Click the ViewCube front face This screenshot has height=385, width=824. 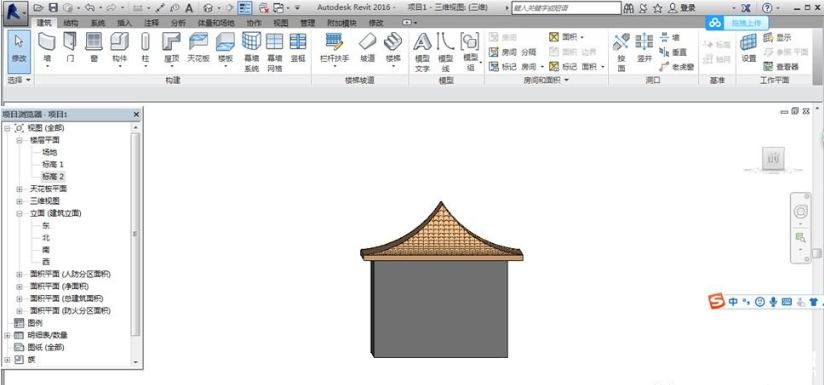[772, 158]
